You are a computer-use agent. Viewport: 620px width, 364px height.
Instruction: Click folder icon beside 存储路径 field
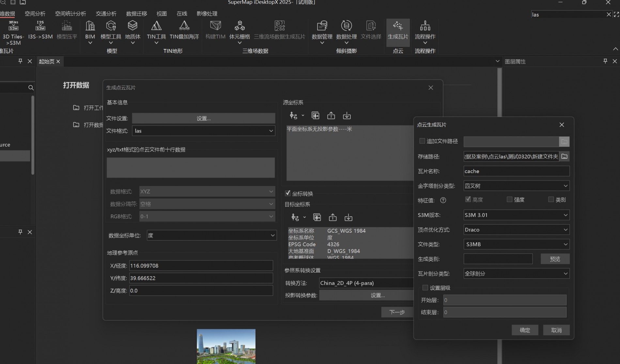[x=564, y=156]
